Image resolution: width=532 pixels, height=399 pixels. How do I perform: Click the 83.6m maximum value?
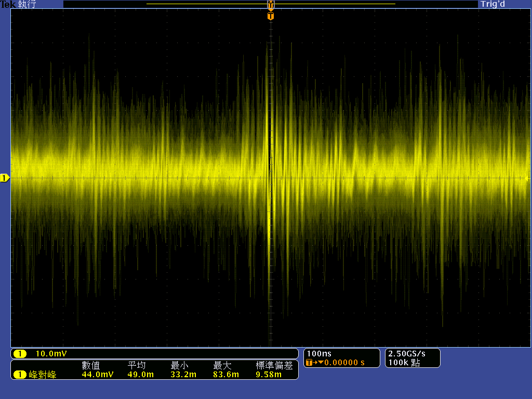point(226,375)
